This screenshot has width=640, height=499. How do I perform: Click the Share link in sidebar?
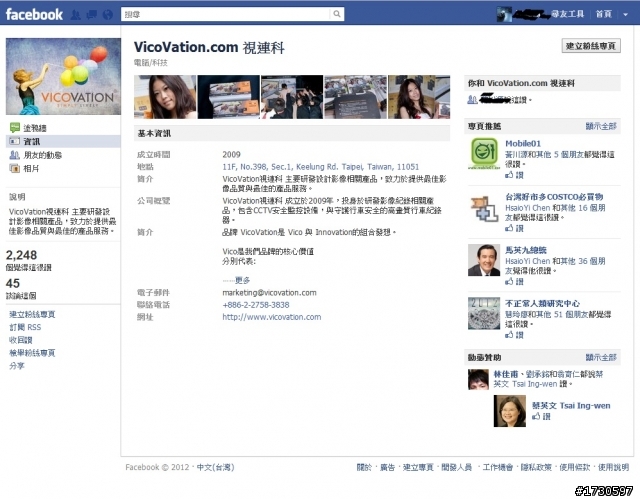[x=17, y=366]
